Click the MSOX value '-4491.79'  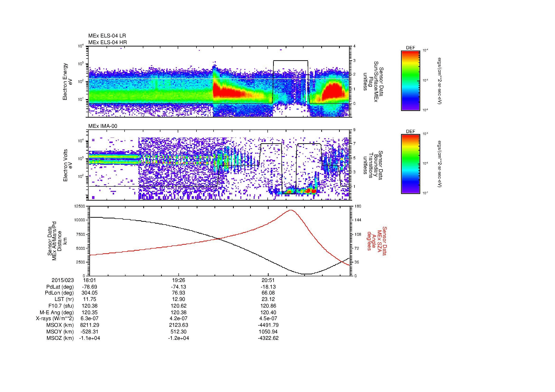[268, 325]
